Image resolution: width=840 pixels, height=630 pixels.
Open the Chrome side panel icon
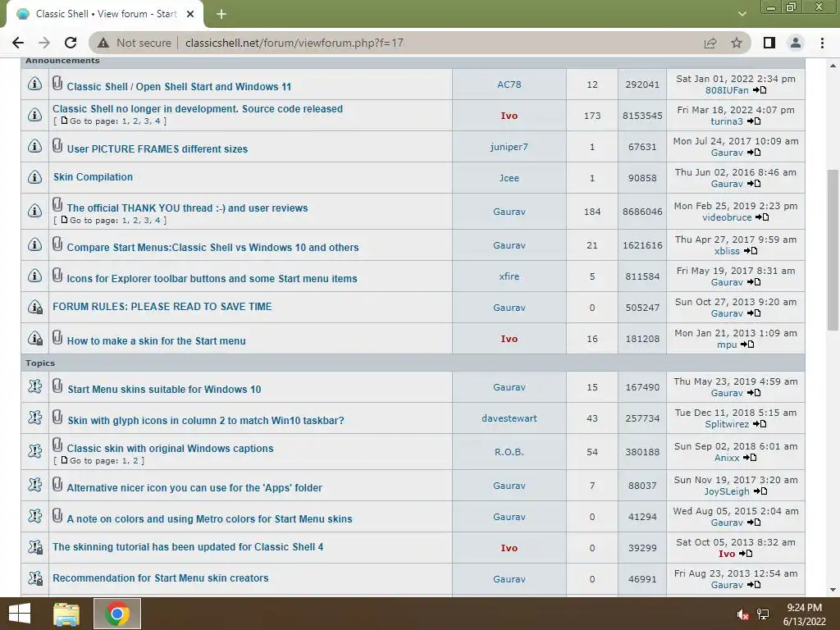click(x=769, y=43)
